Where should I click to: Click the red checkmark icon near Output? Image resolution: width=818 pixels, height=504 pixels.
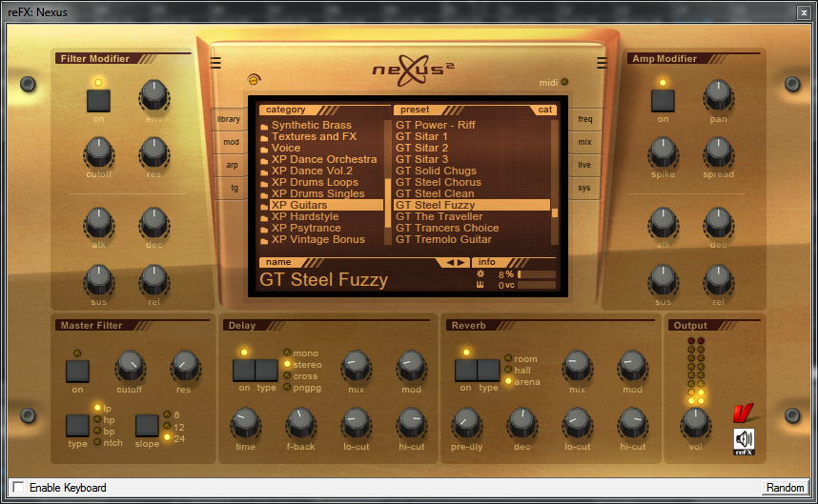[744, 414]
